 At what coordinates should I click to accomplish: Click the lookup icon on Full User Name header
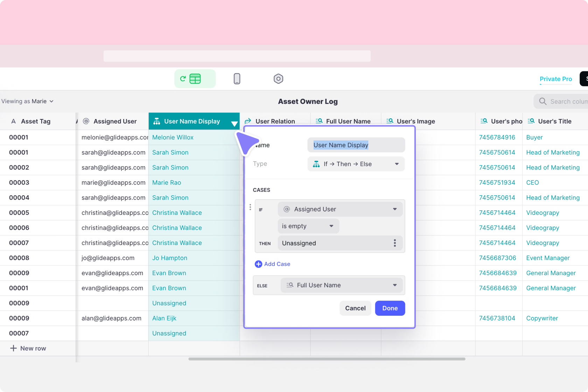tap(319, 121)
